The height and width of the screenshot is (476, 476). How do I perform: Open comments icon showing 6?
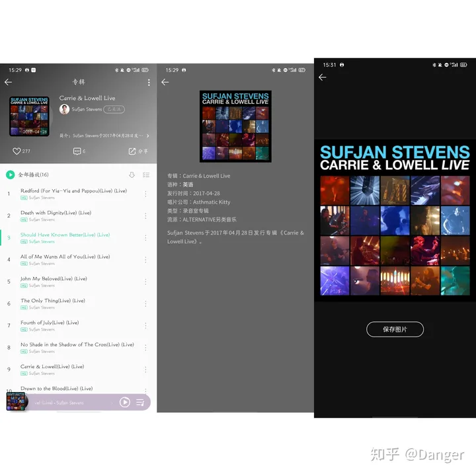(77, 151)
